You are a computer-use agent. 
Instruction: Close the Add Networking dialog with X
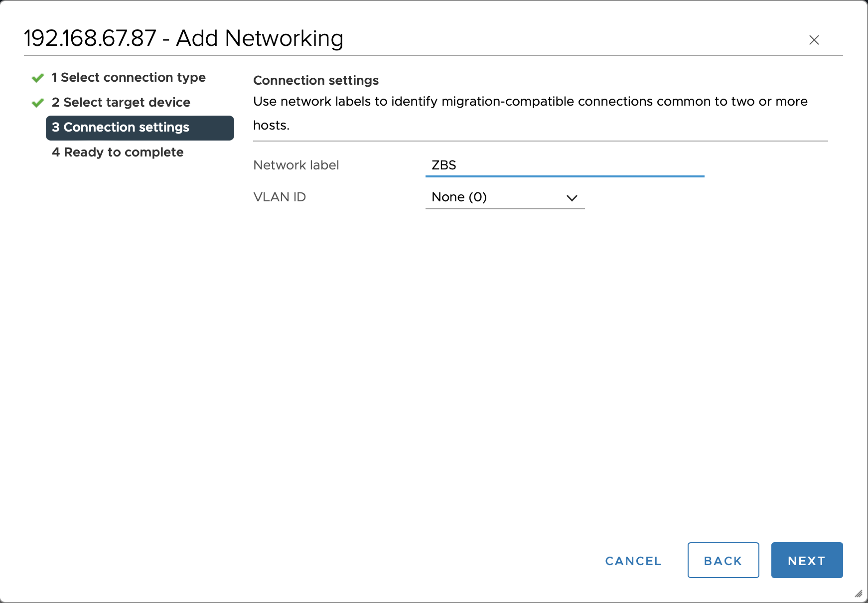[x=814, y=40]
